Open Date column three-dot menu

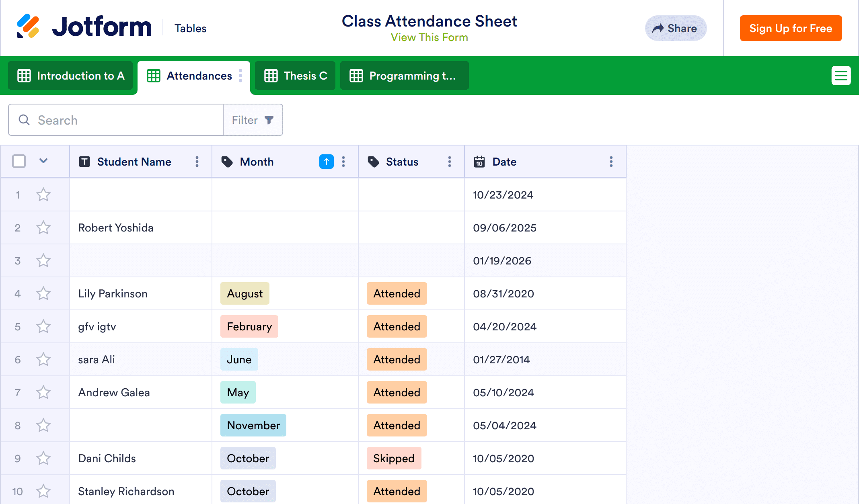(x=611, y=162)
